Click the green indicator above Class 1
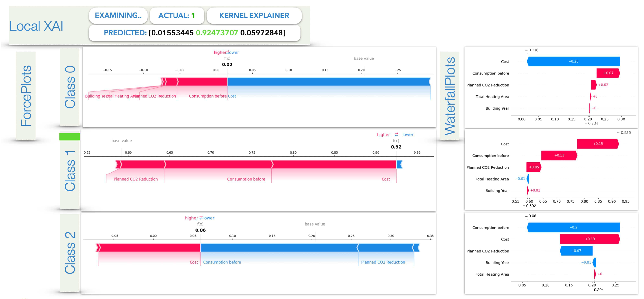This screenshot has width=644, height=299. [x=70, y=137]
